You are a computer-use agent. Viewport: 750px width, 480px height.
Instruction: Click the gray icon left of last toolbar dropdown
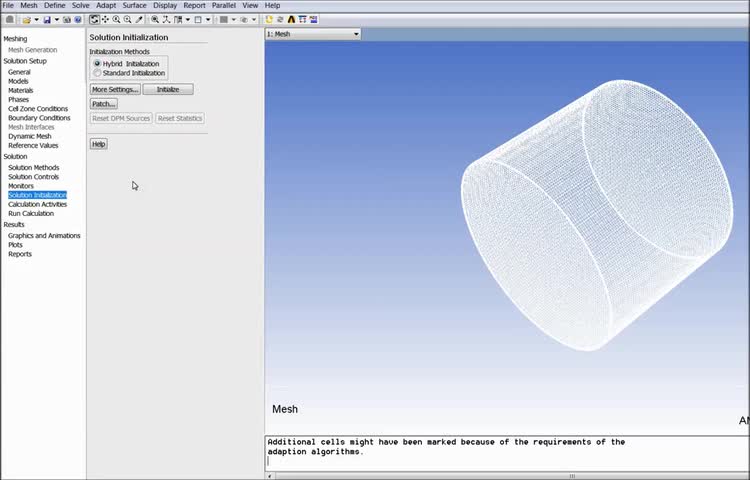[x=244, y=20]
